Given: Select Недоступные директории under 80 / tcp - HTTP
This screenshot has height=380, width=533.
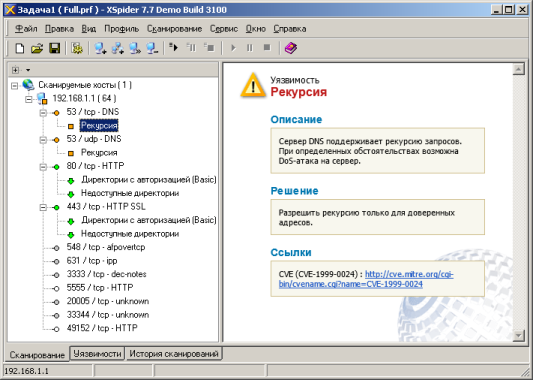Looking at the screenshot, I should click(x=130, y=193).
